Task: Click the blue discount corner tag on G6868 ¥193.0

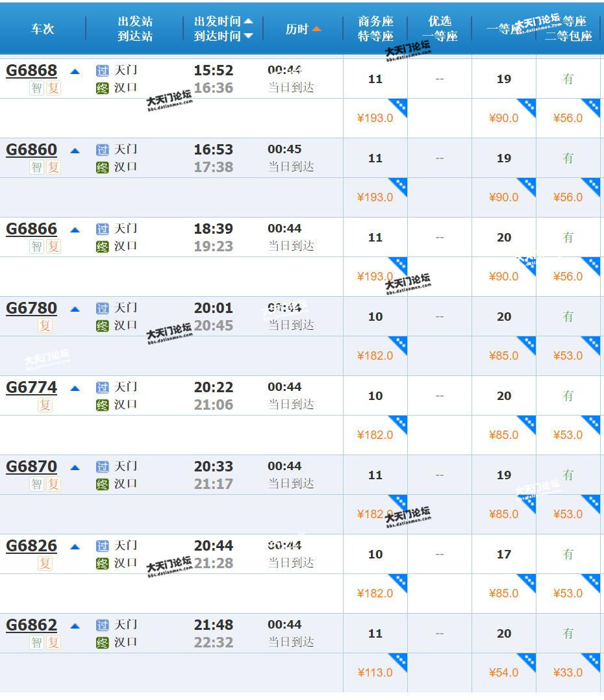Action: click(x=399, y=106)
